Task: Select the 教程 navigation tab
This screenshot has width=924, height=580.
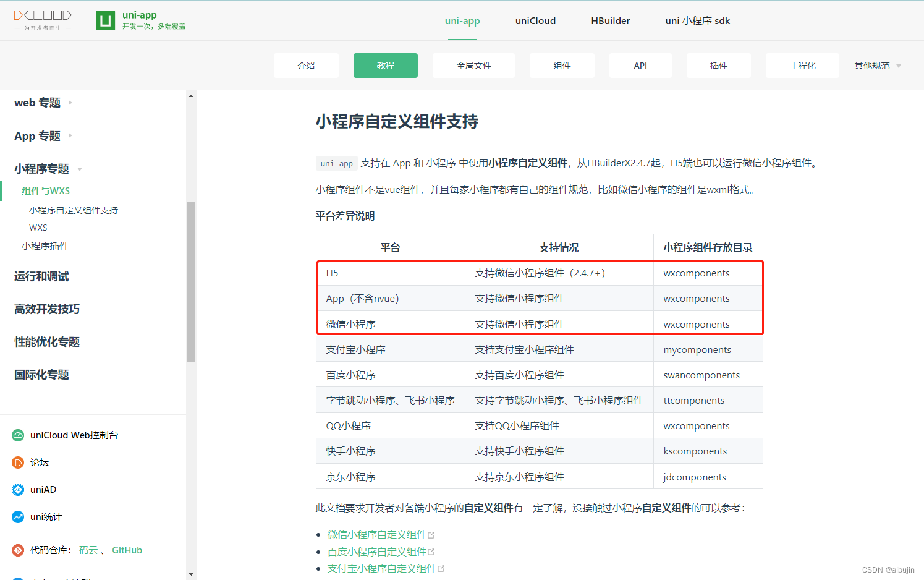Action: click(x=386, y=66)
